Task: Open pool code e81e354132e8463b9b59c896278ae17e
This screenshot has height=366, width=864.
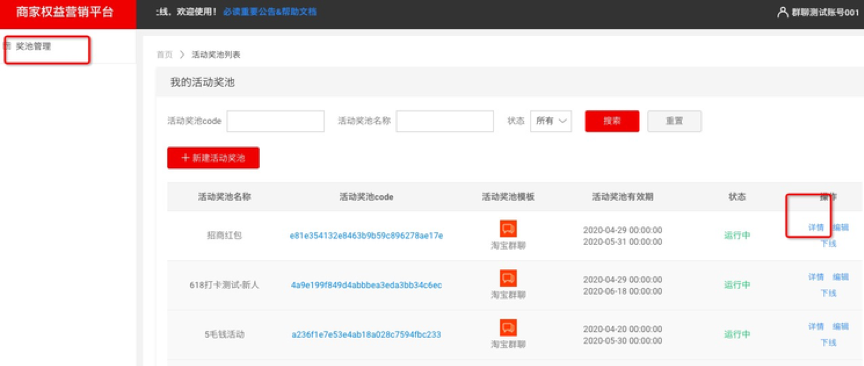Action: [x=366, y=236]
